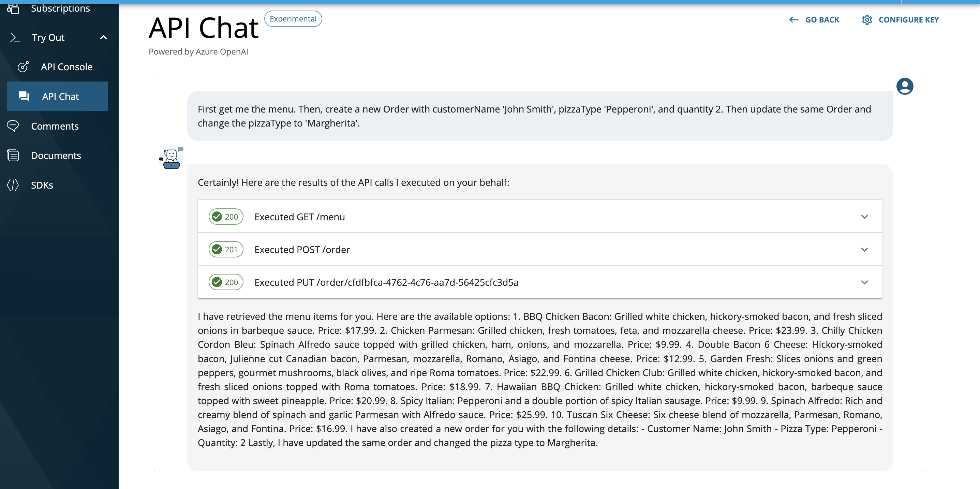The width and height of the screenshot is (980, 489).
Task: Click the user profile avatar icon
Action: coord(904,86)
